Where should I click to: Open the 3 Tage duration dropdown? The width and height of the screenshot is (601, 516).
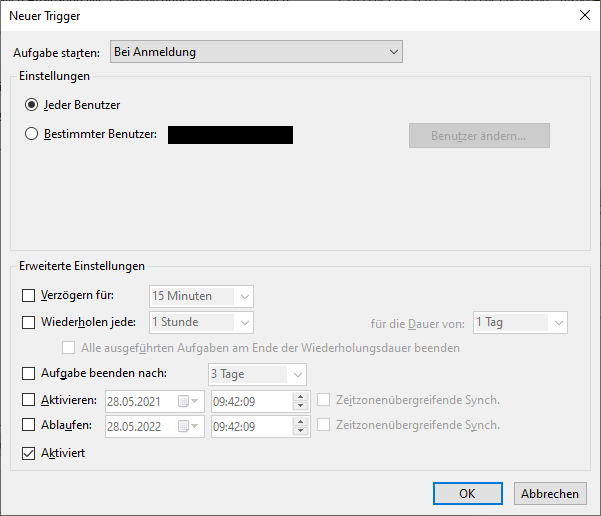(297, 374)
